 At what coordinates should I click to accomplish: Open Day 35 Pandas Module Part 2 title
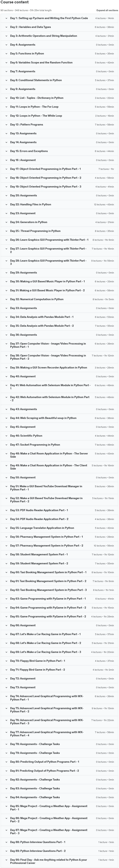pyautogui.click(x=42, y=326)
